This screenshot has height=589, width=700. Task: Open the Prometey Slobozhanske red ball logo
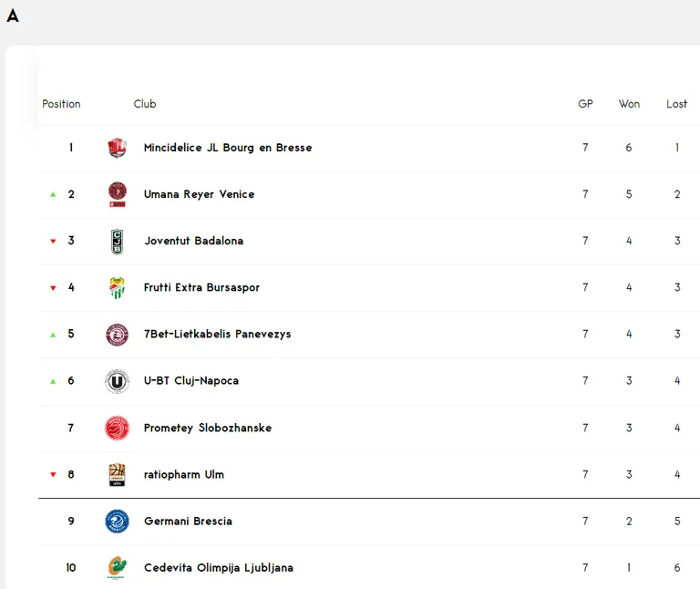tap(117, 428)
